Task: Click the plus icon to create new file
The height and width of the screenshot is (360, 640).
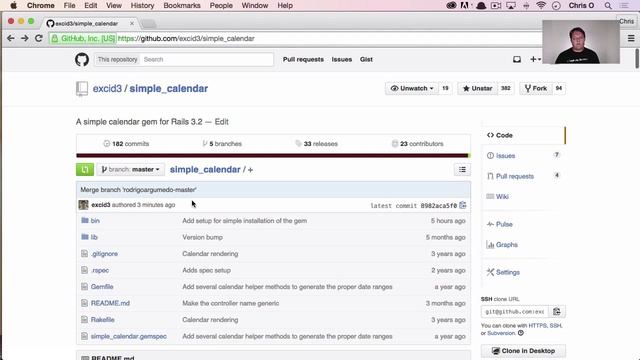Action: tap(250, 170)
